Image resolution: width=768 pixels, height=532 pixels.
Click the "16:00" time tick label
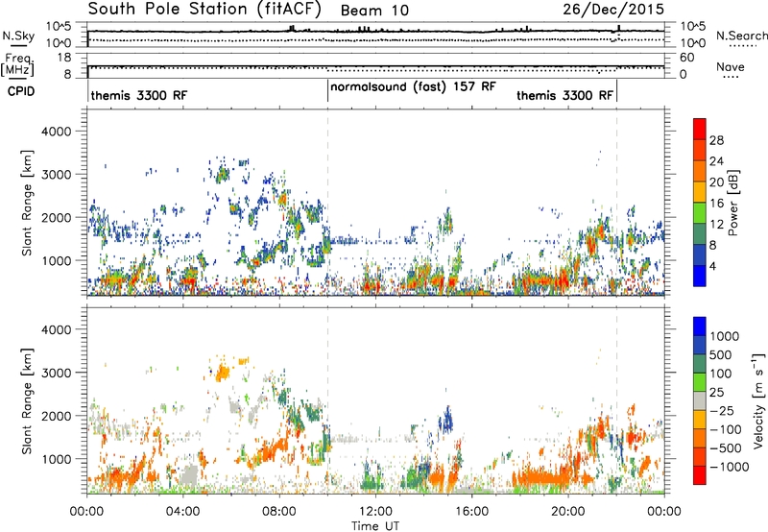[x=471, y=512]
